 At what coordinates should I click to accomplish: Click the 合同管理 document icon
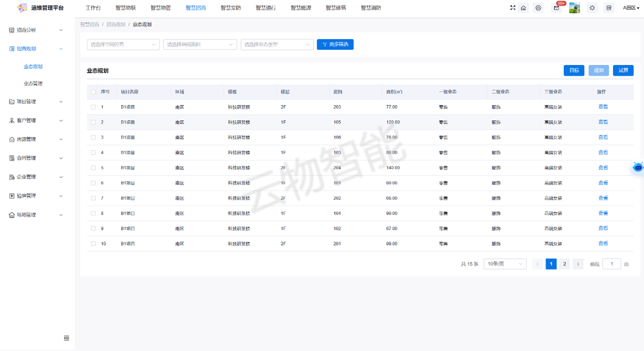[12, 158]
